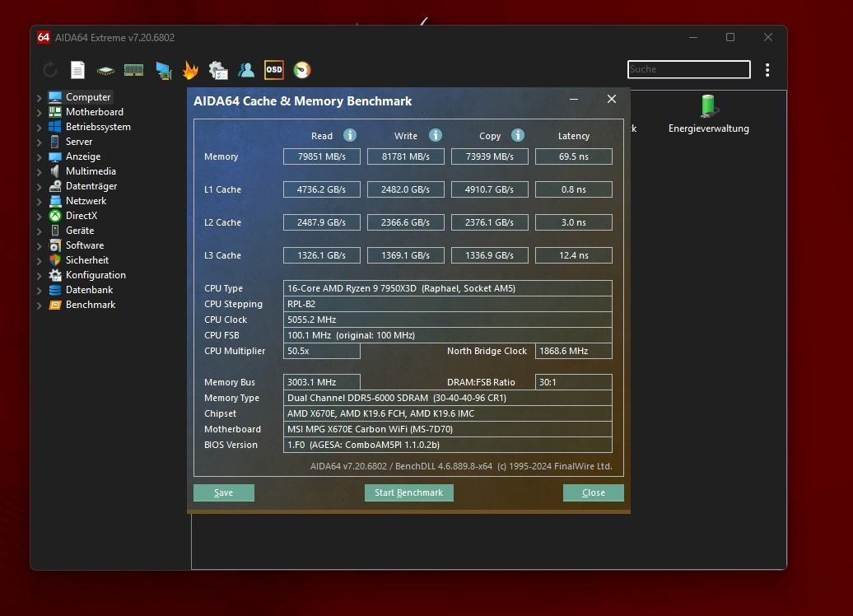Click the Memory Latency value 69.5 ns

coord(573,156)
